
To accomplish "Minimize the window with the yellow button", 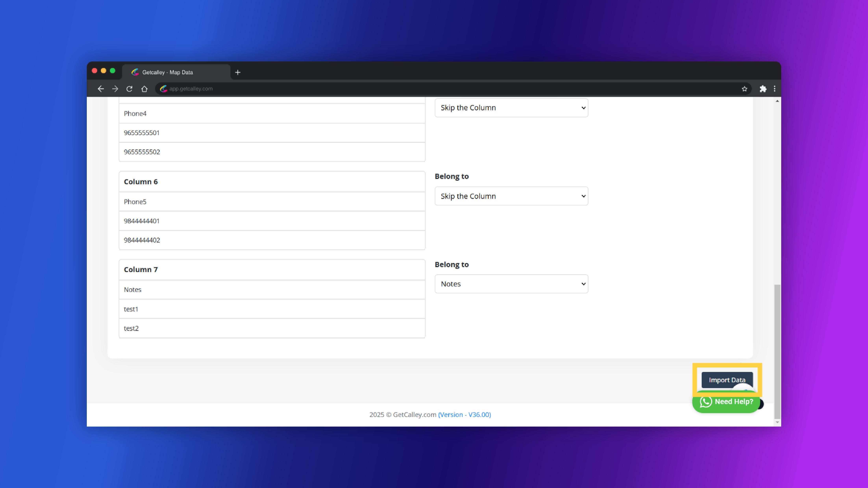I will 104,71.
